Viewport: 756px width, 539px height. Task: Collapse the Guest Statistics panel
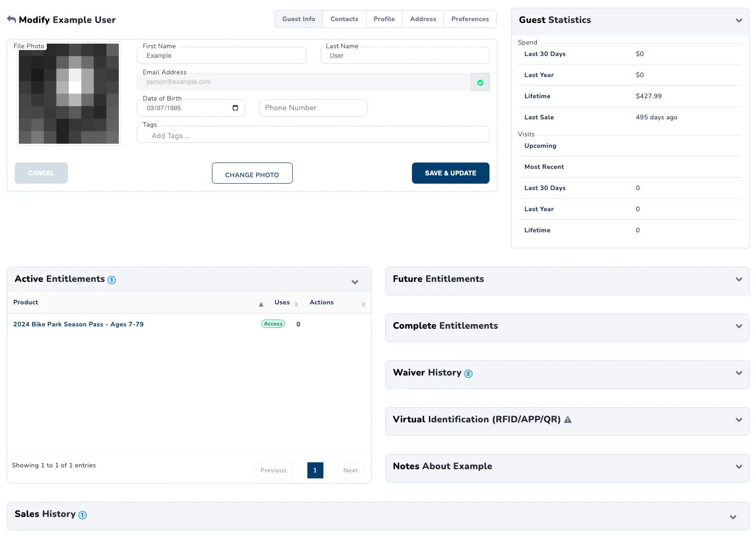point(739,20)
